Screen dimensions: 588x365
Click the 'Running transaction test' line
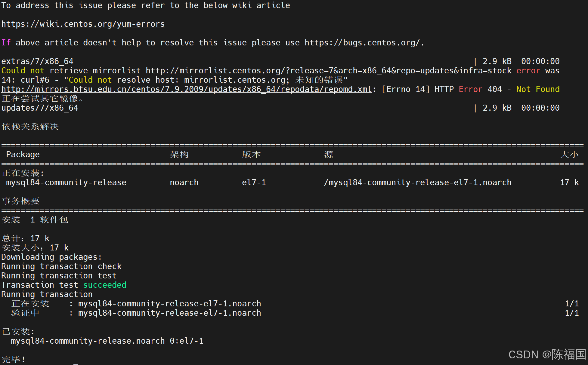(x=59, y=276)
